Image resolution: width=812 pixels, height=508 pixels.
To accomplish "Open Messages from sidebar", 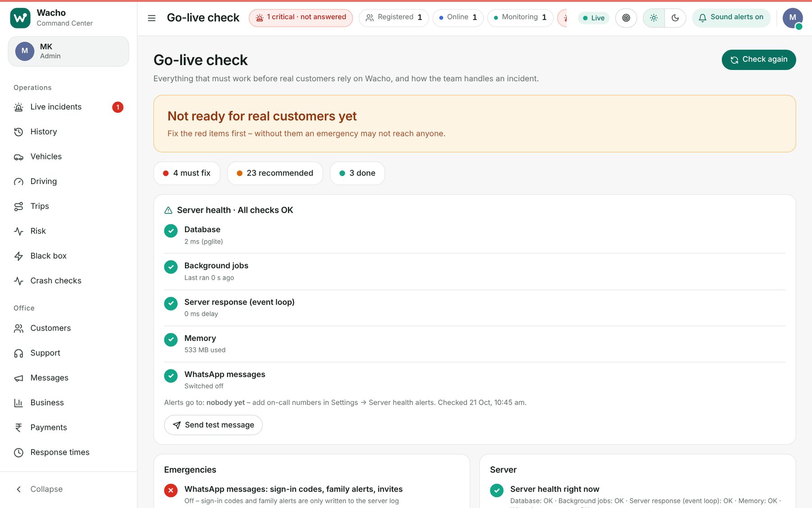I will coord(68,378).
